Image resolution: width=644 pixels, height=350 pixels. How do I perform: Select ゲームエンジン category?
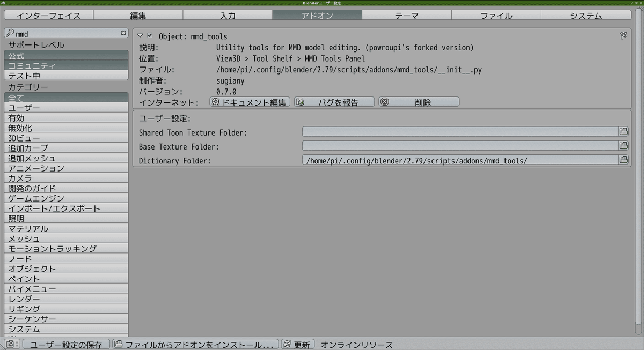[66, 198]
